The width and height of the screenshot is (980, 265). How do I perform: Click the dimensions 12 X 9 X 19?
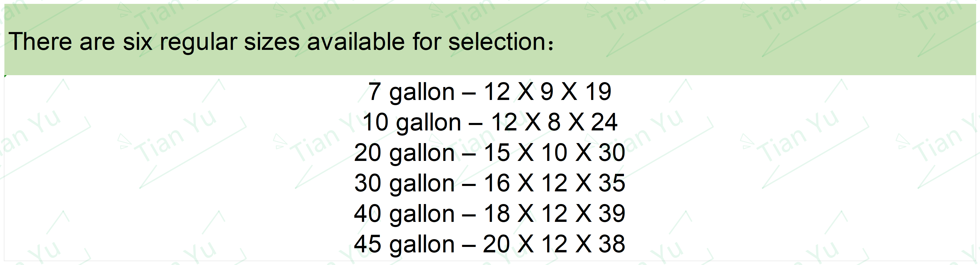pos(547,92)
